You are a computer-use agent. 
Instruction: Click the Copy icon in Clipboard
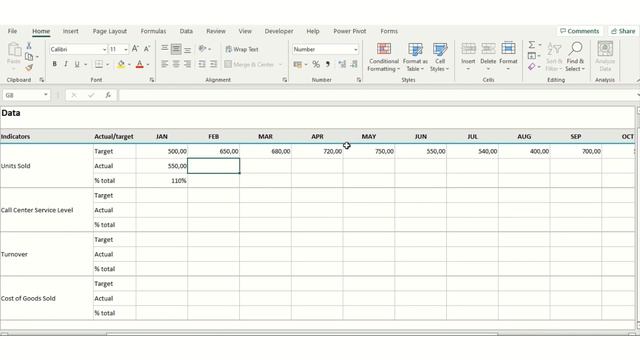(x=29, y=56)
